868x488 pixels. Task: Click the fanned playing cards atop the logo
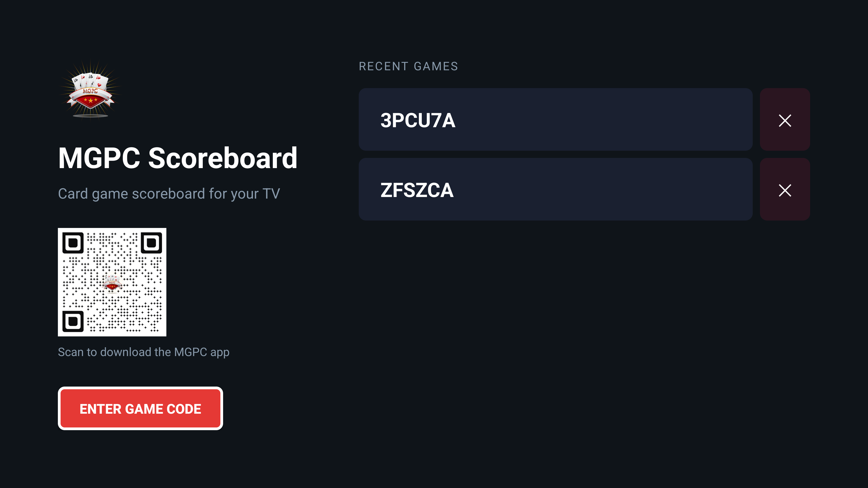pos(90,80)
